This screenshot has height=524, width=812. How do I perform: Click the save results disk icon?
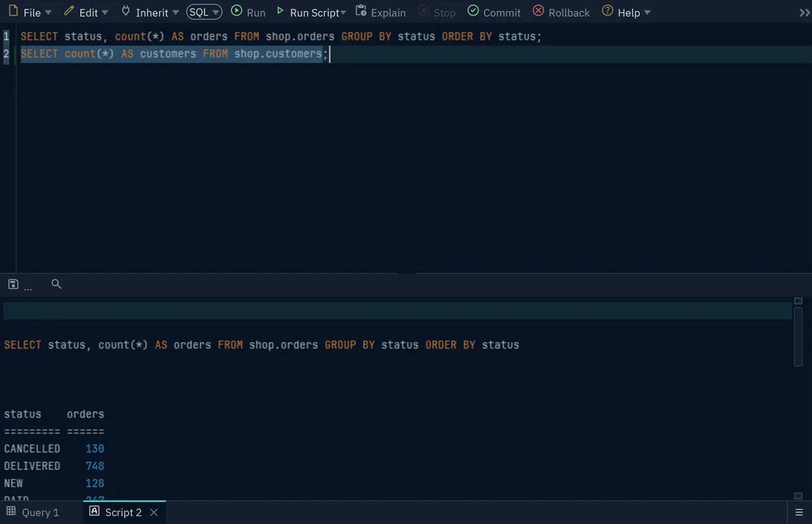click(x=13, y=284)
